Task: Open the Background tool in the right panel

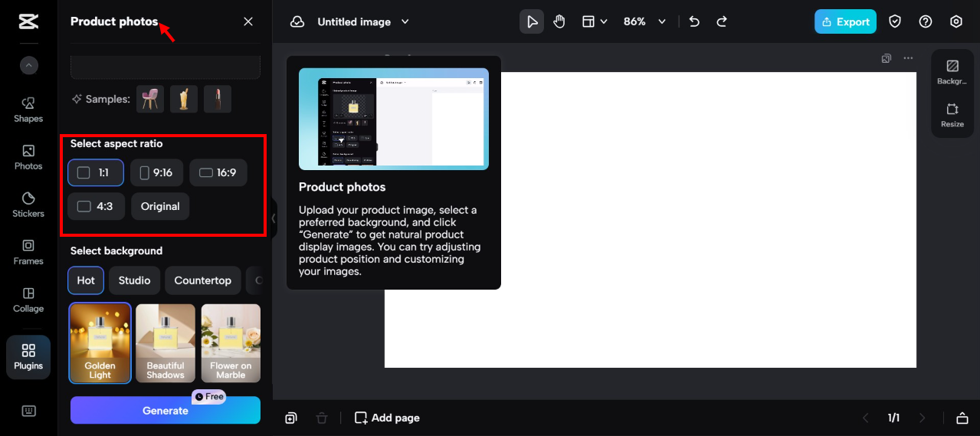Action: pyautogui.click(x=952, y=72)
